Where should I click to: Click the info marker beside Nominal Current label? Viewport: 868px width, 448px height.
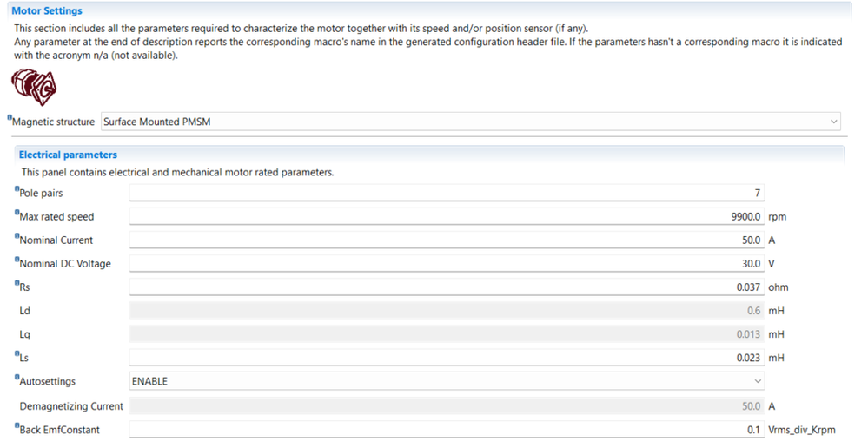pos(17,235)
